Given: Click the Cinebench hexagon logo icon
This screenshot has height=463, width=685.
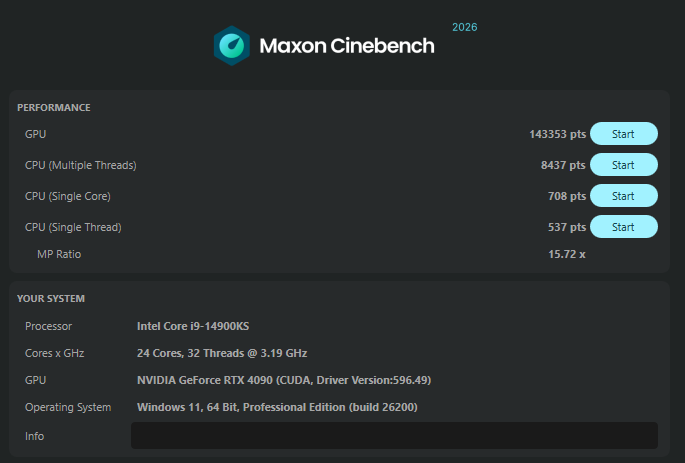Looking at the screenshot, I should 232,45.
